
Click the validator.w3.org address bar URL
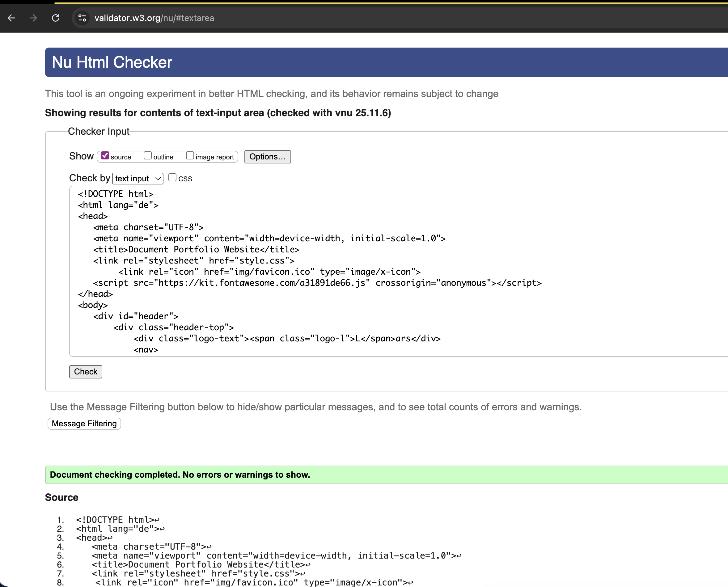[x=154, y=18]
